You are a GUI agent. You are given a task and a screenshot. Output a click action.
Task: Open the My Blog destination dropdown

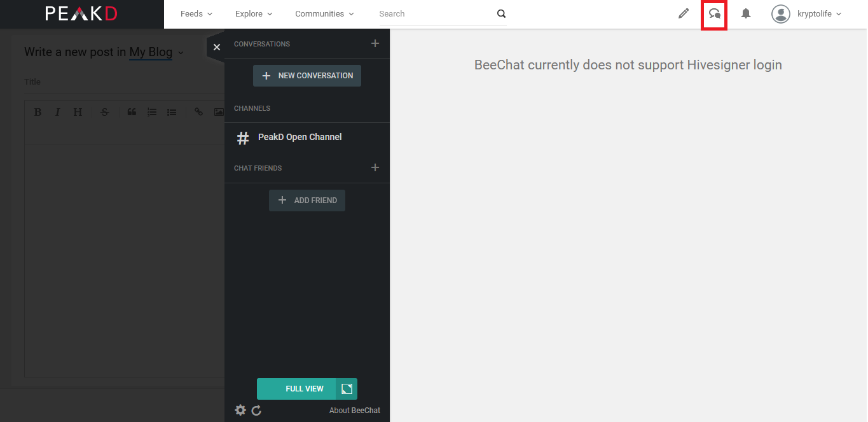coord(156,52)
